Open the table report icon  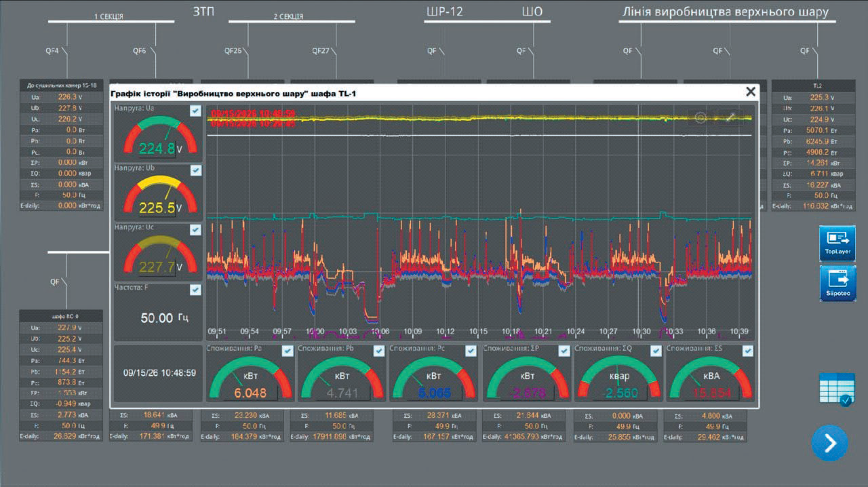click(837, 389)
